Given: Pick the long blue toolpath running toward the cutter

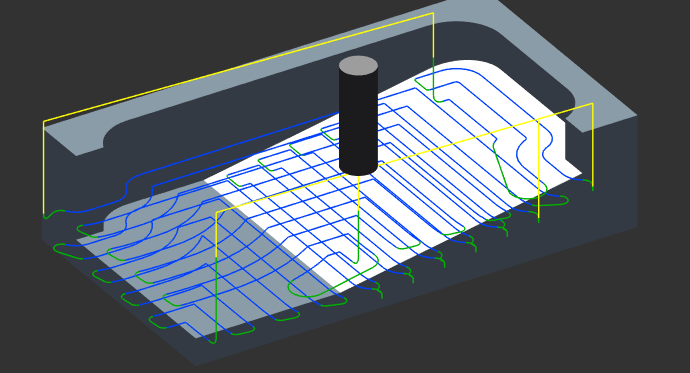Looking at the screenshot, I should [x=229, y=147].
